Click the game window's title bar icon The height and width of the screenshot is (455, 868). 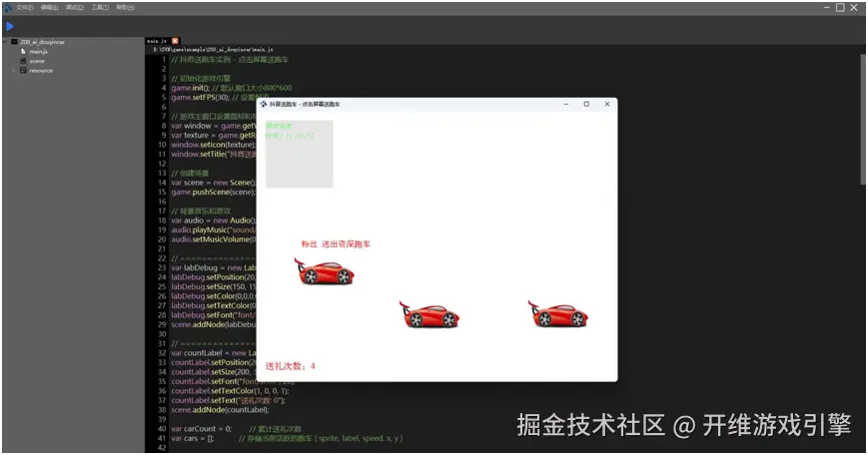(264, 104)
